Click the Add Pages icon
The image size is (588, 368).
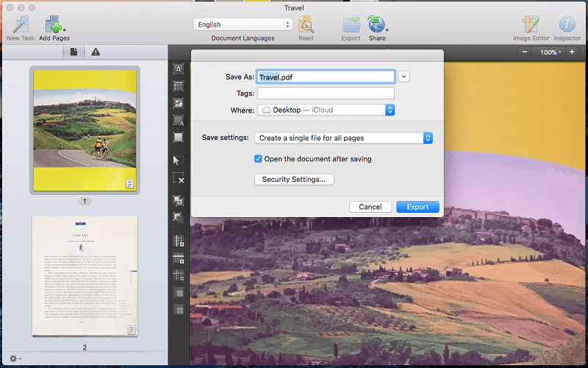[x=53, y=24]
